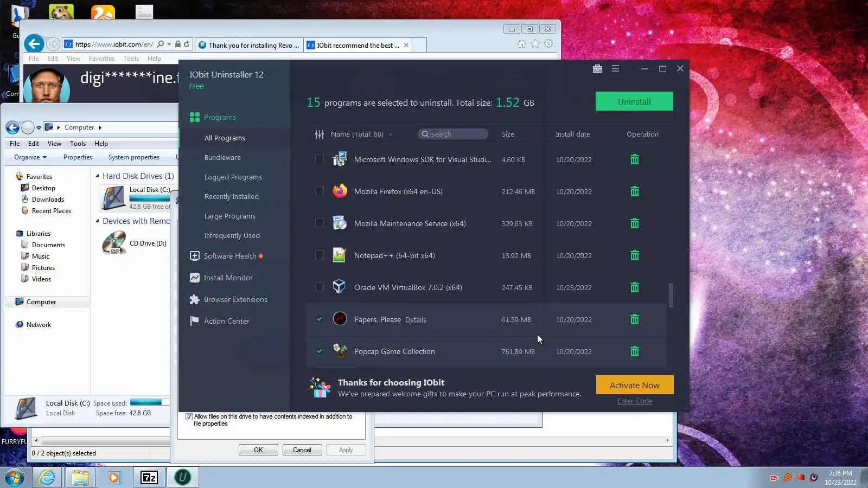Click the gift box icon in banner
This screenshot has height=488, width=868.
320,388
